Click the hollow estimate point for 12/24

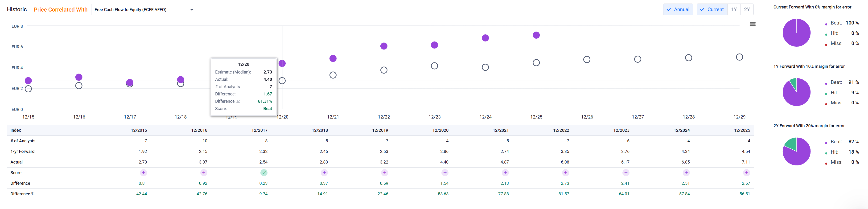485,67
